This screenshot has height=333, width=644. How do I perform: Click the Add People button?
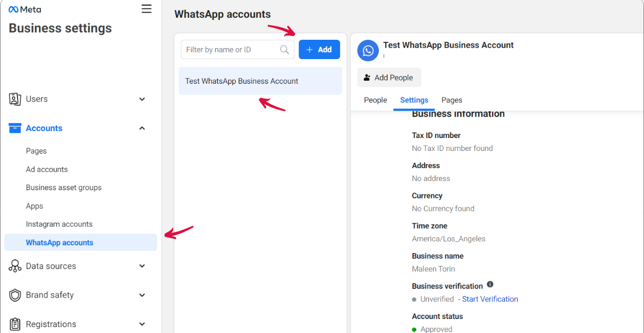[x=389, y=77]
